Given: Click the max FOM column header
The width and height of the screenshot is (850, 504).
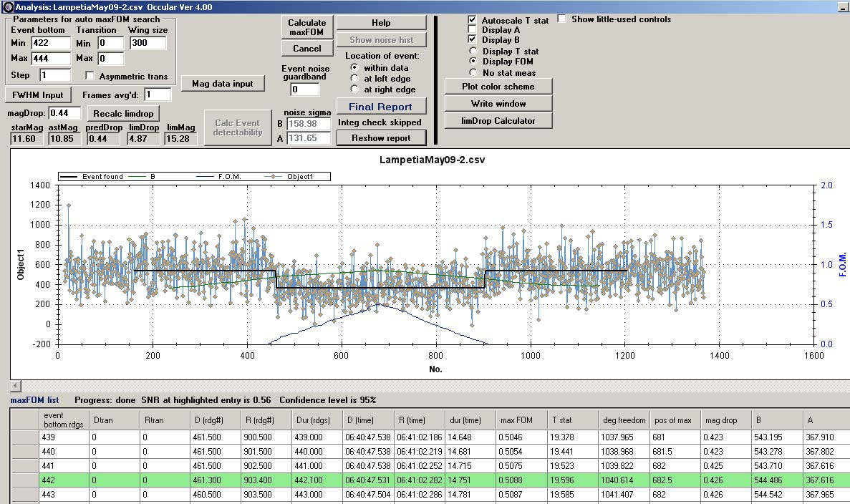Looking at the screenshot, I should tap(521, 420).
